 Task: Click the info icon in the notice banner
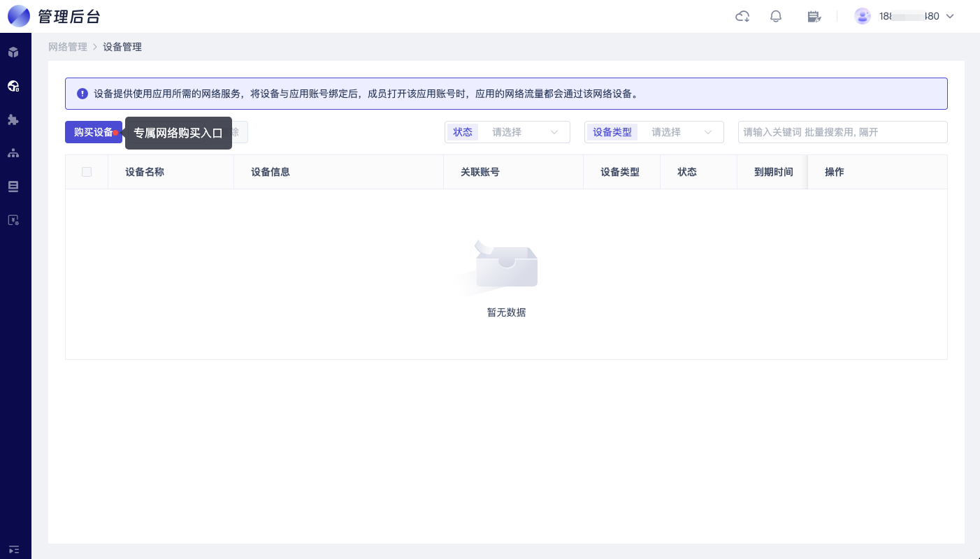[82, 93]
